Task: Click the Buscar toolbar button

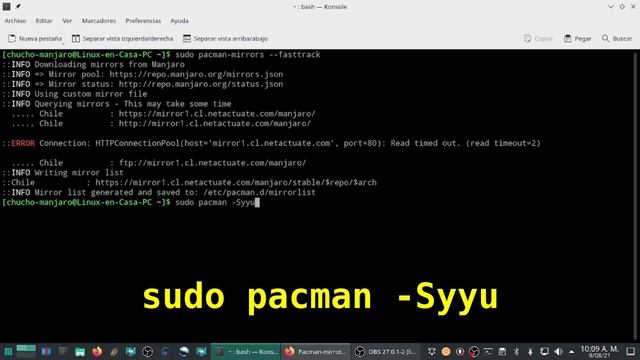Action: point(617,38)
